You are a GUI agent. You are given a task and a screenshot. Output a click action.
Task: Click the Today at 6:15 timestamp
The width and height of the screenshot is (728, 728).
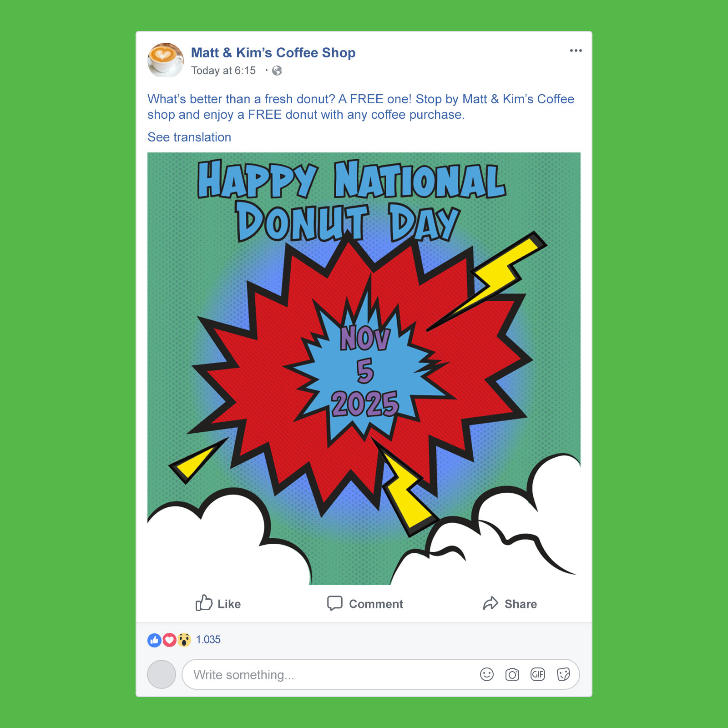pos(223,71)
